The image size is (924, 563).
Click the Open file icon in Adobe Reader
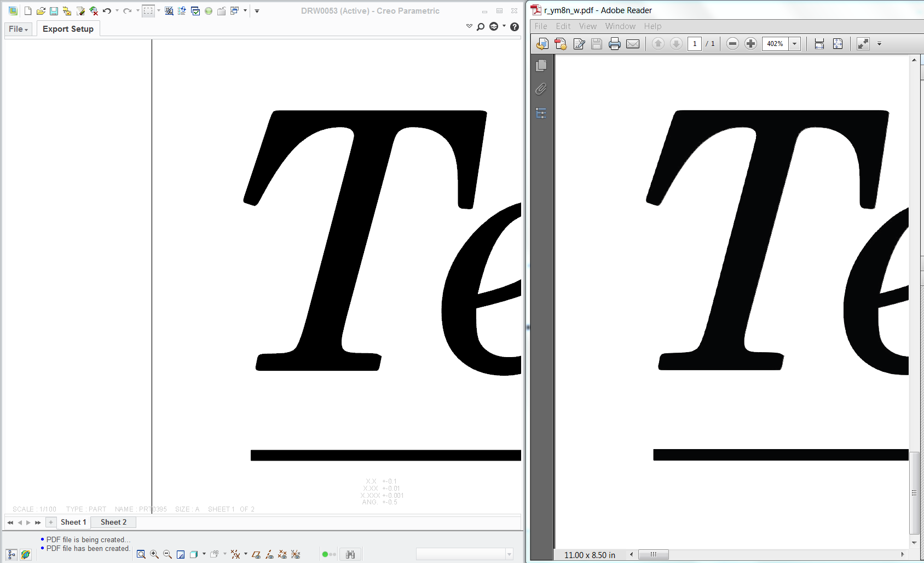click(x=542, y=44)
